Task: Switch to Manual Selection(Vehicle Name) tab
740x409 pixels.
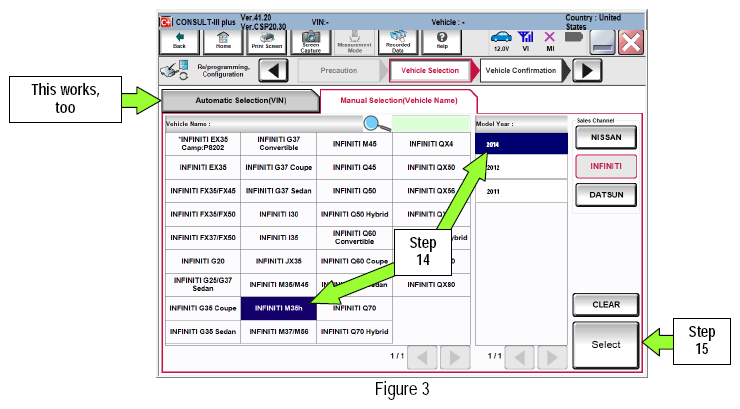Action: click(x=399, y=100)
